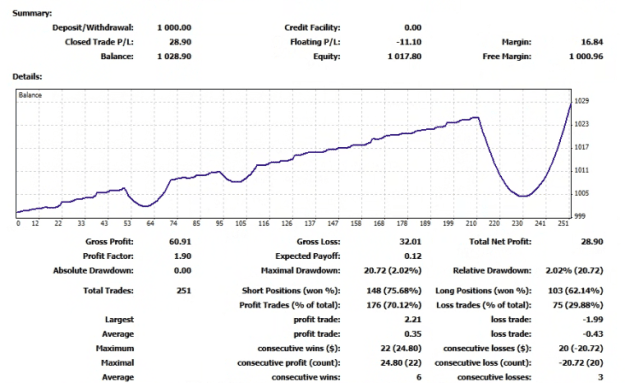Viewport: 625px width, 383px height.
Task: Click the Absolute Drawdown value 0.00
Action: tap(183, 271)
